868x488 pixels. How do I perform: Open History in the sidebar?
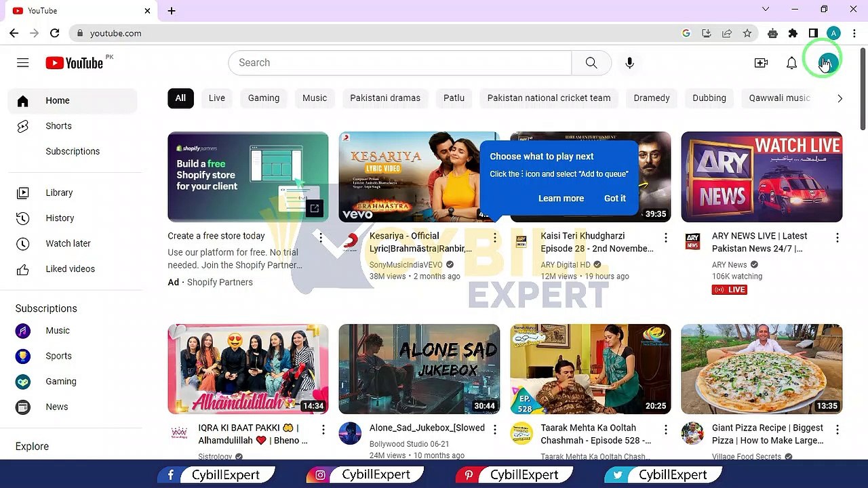(73, 218)
